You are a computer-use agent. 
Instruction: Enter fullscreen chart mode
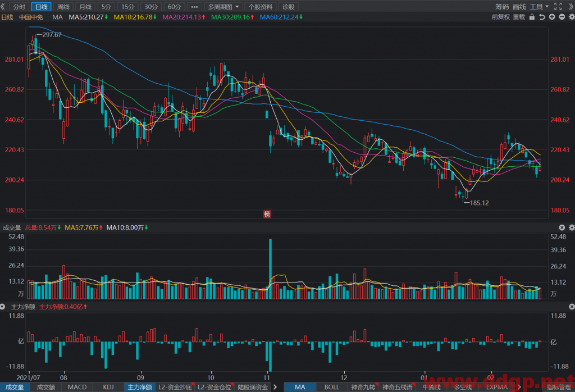point(558,7)
